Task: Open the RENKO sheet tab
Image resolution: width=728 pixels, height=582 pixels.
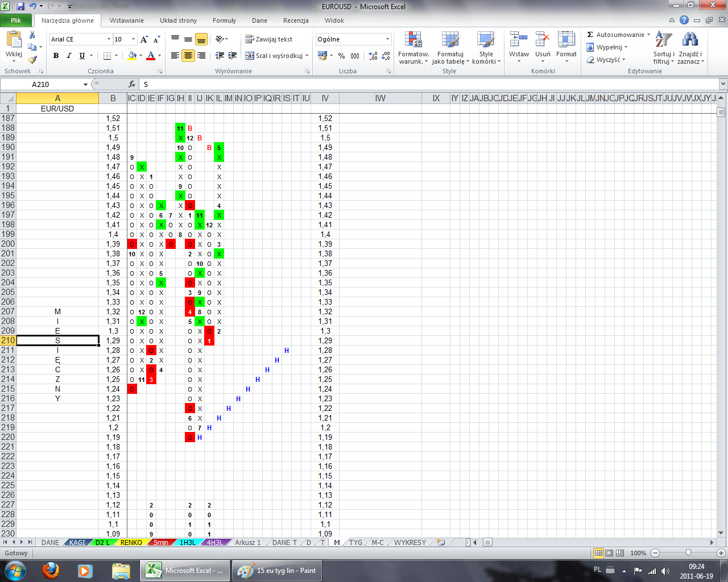Action: (131, 542)
